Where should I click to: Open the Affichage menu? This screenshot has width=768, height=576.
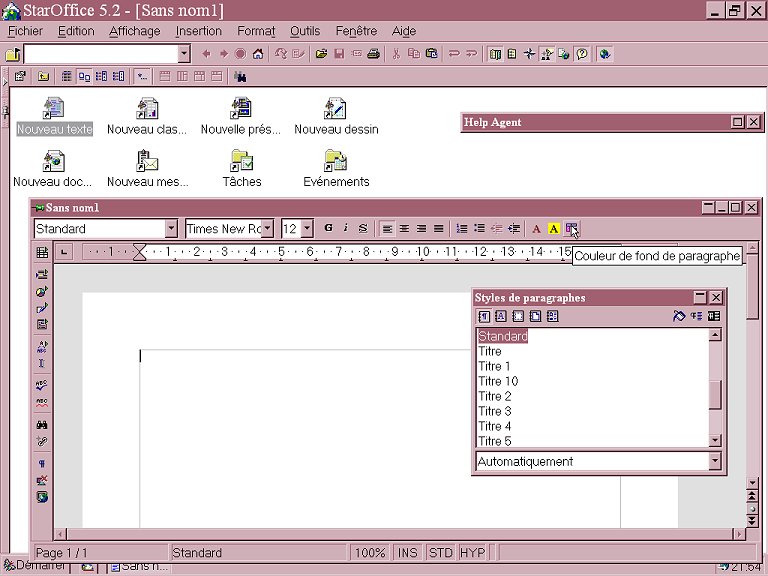(x=135, y=31)
